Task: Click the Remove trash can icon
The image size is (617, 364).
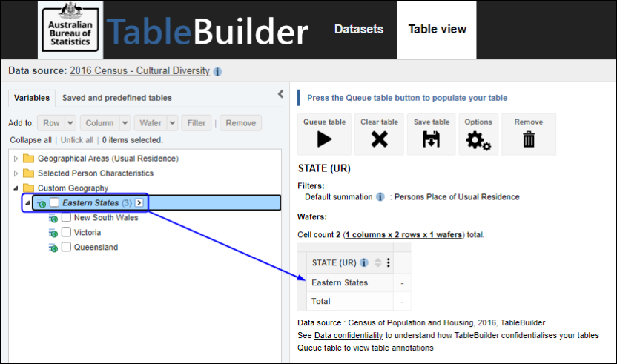Action: [x=529, y=139]
